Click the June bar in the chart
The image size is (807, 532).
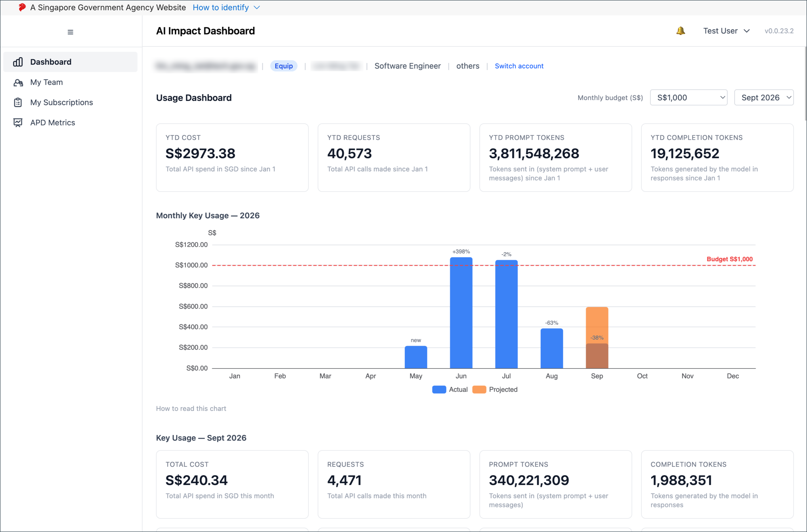[x=461, y=313]
